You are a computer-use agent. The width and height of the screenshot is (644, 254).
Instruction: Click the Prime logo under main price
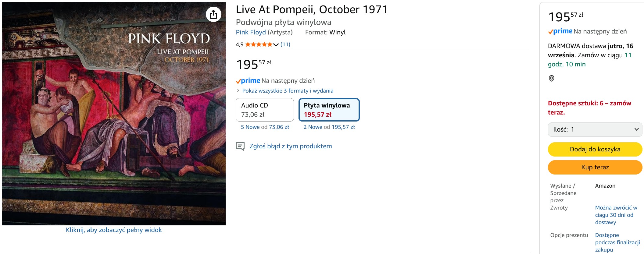pos(248,81)
